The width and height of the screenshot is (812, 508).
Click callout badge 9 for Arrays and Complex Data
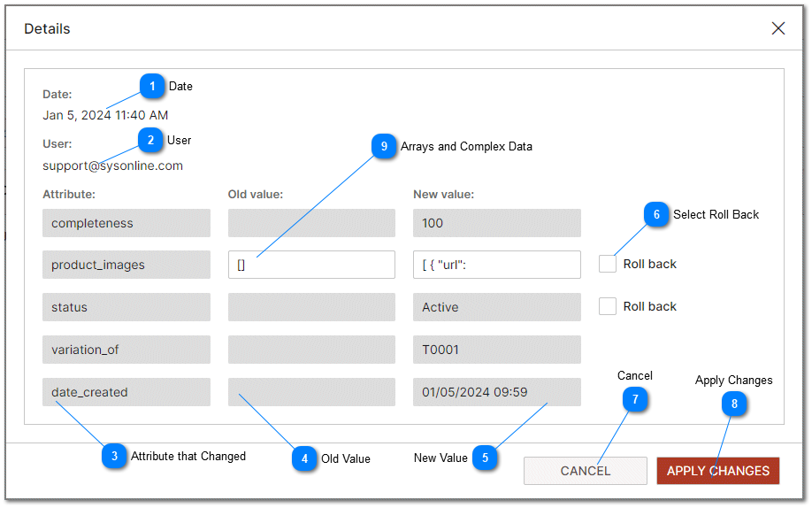[x=384, y=147]
